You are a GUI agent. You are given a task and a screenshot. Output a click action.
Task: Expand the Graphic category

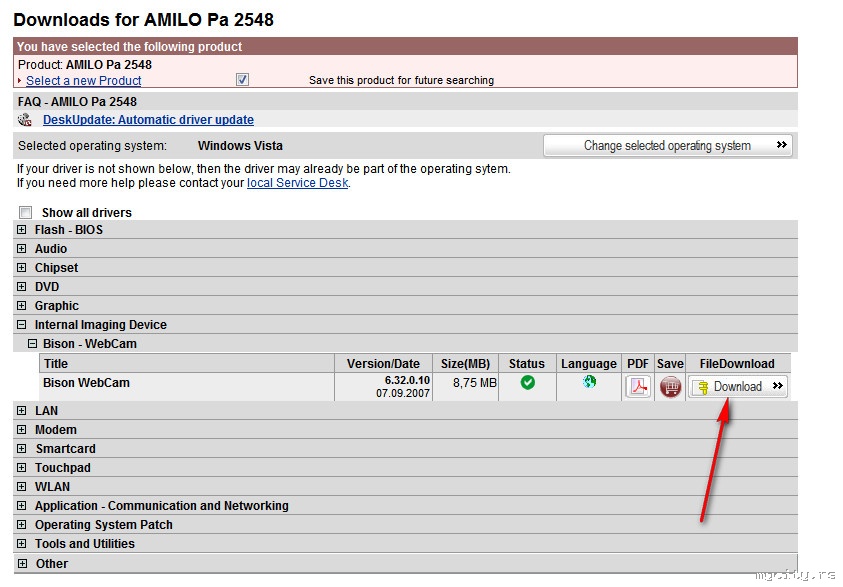(21, 305)
